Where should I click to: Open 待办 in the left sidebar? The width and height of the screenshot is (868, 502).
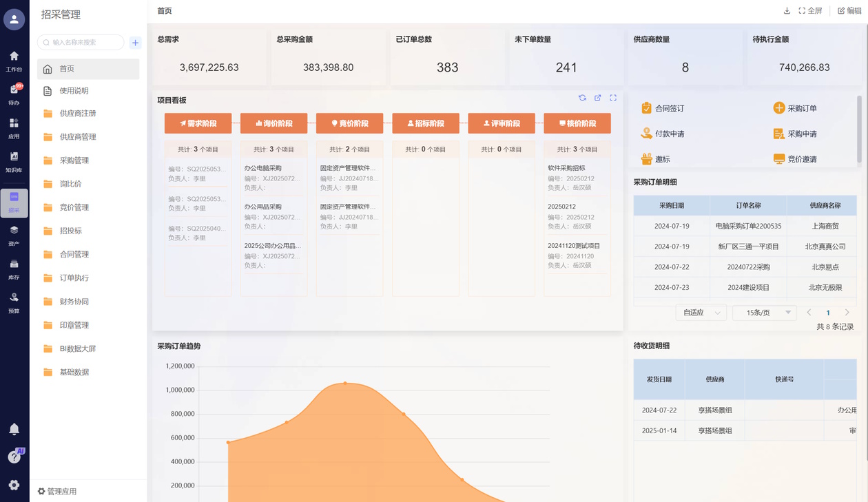click(x=14, y=94)
